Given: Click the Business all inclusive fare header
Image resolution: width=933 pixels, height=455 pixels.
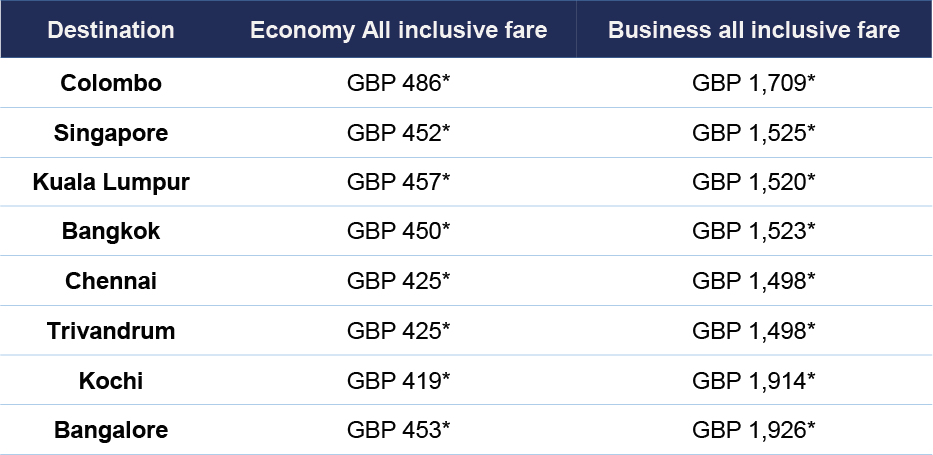Looking at the screenshot, I should (753, 30).
